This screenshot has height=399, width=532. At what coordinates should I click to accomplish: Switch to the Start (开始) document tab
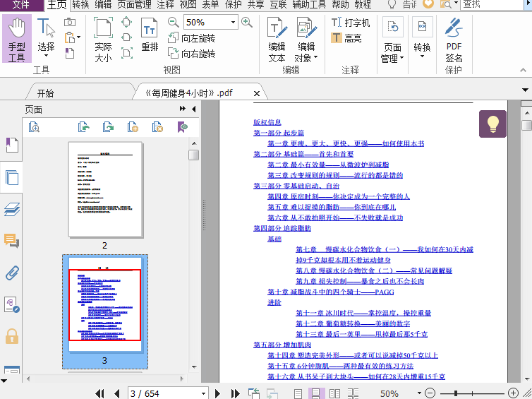pyautogui.click(x=45, y=93)
